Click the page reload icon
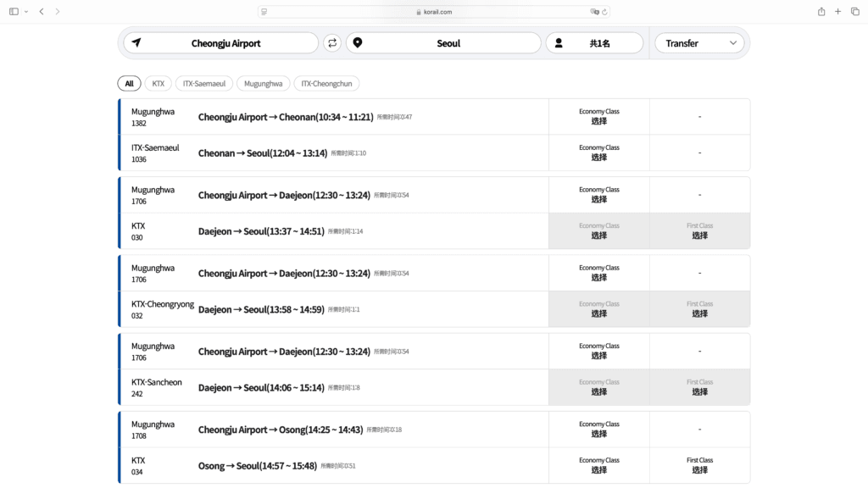 pos(604,12)
